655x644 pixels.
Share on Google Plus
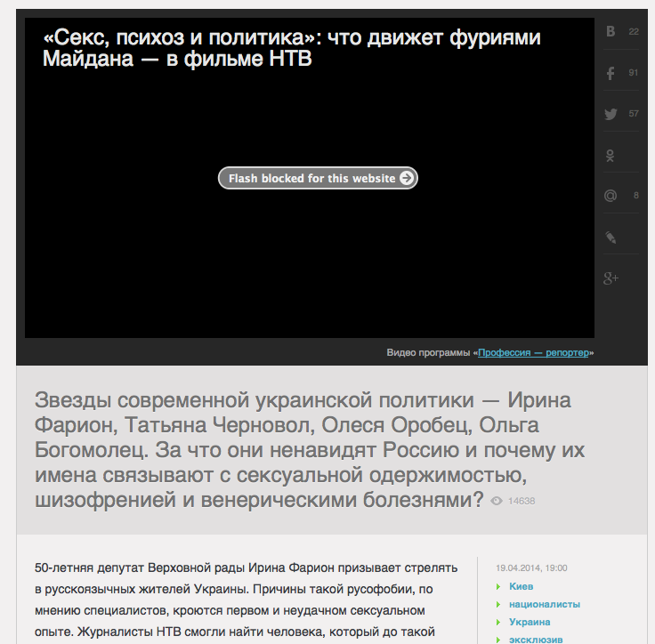click(x=611, y=278)
